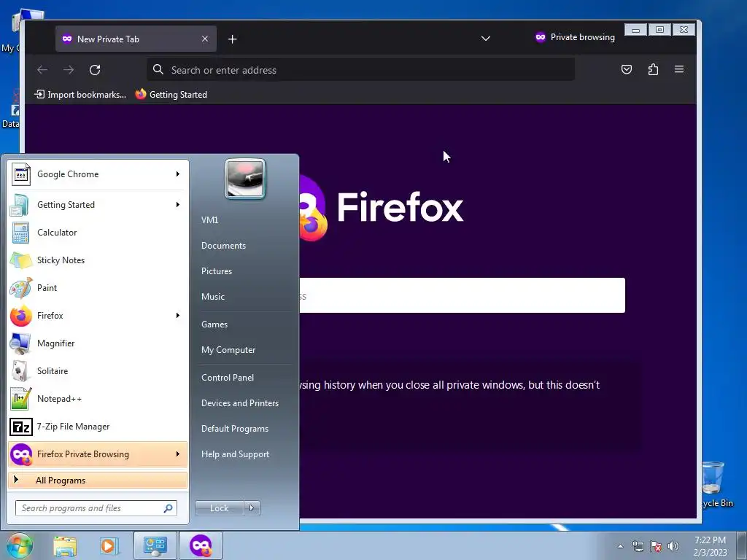Screen dimensions: 747x560
Task: Launch Notepad++ from the Start menu
Action: (x=98, y=399)
